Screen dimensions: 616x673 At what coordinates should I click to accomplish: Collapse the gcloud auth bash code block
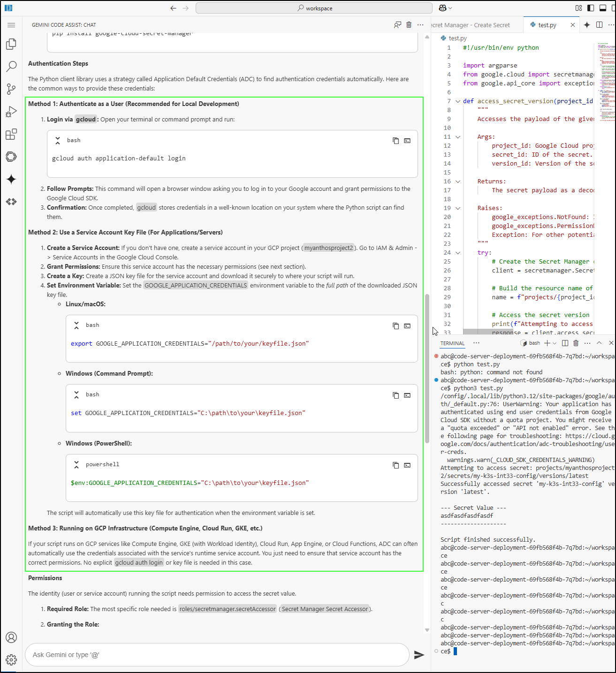pos(58,140)
